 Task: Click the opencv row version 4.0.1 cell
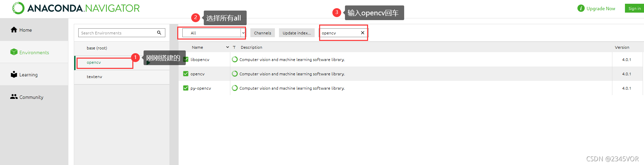pos(627,74)
